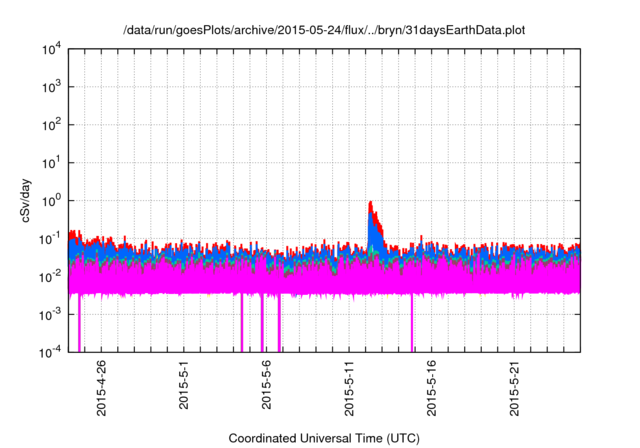Click the 10^2 y-axis tick label

[x=52, y=125]
